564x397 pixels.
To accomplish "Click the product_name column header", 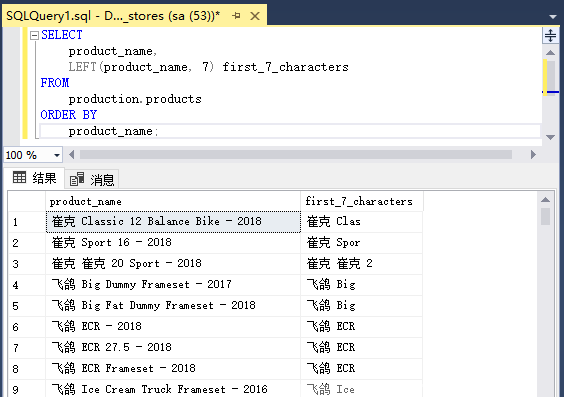I will pos(173,201).
